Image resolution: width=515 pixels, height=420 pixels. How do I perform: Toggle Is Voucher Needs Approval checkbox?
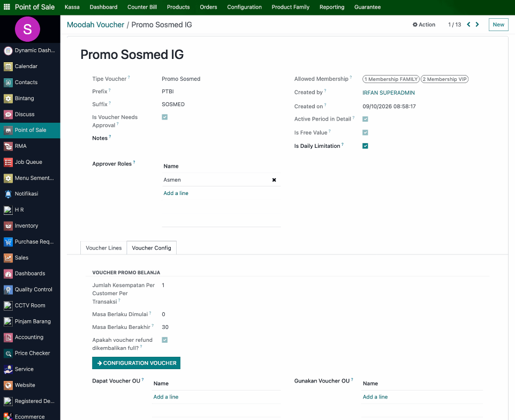tap(165, 117)
